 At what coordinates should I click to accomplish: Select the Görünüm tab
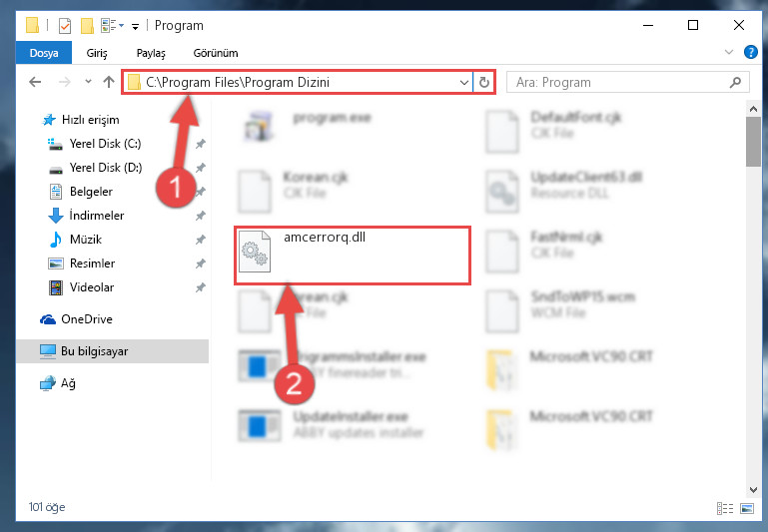216,53
